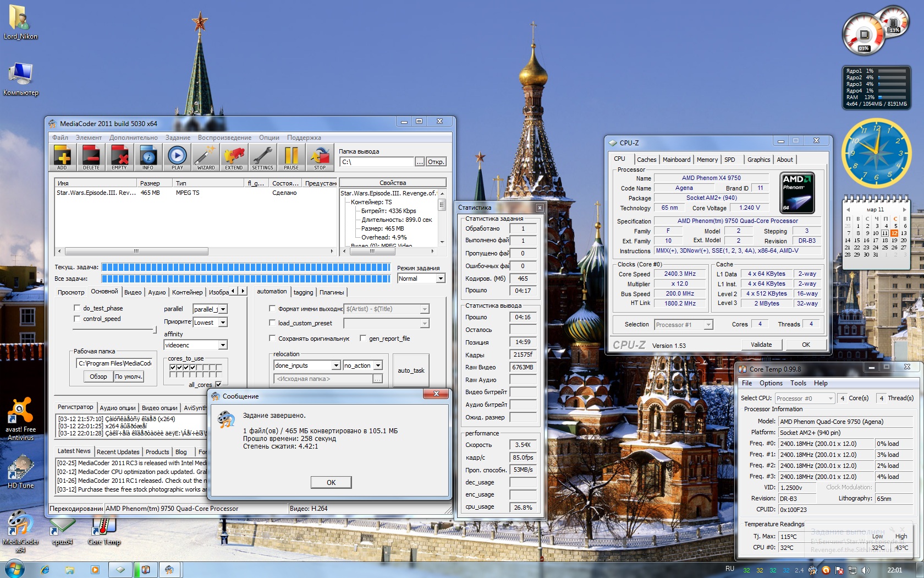Viewport: 924px width, 578px height.
Task: Open the SETTINGS wrench icon
Action: (x=262, y=157)
